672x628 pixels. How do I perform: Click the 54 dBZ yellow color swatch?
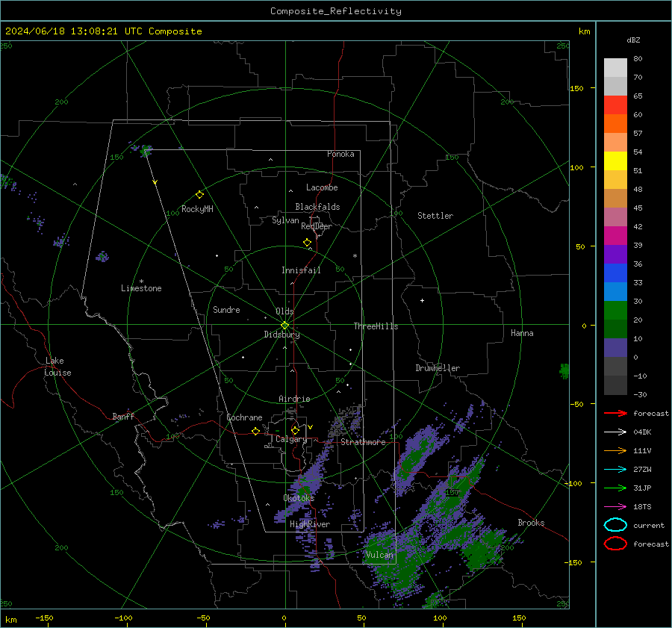point(615,161)
